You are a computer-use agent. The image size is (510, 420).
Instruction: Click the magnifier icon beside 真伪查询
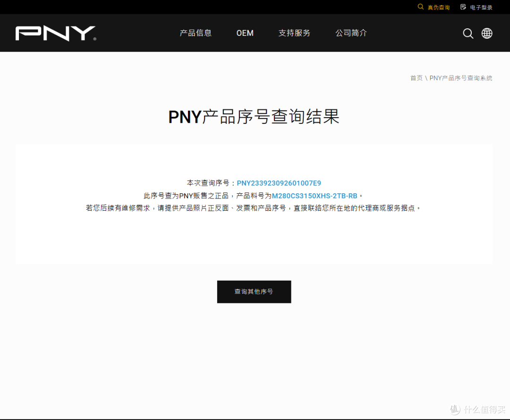420,7
